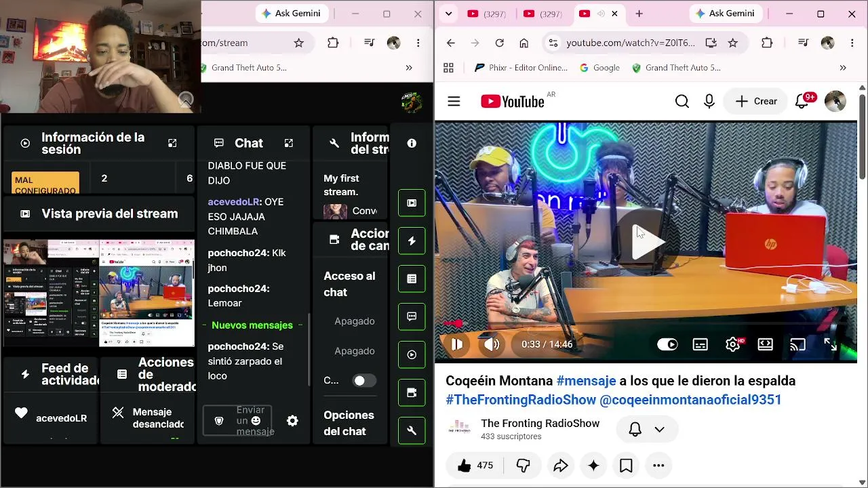Pause the YouTube video
Screen dimensions: 868x488
coord(457,344)
